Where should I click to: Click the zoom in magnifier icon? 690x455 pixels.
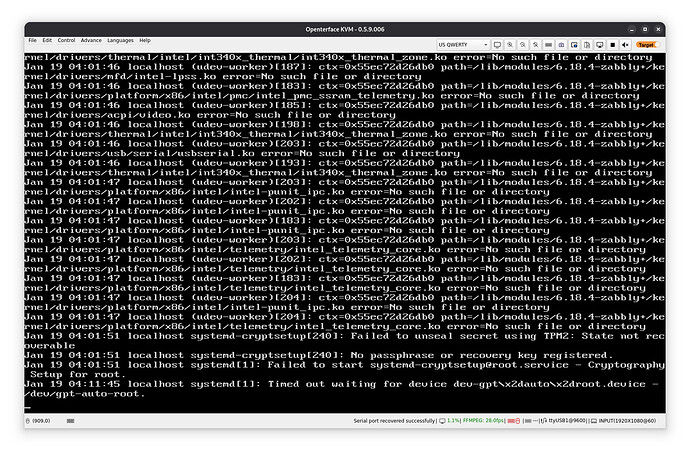tap(510, 44)
